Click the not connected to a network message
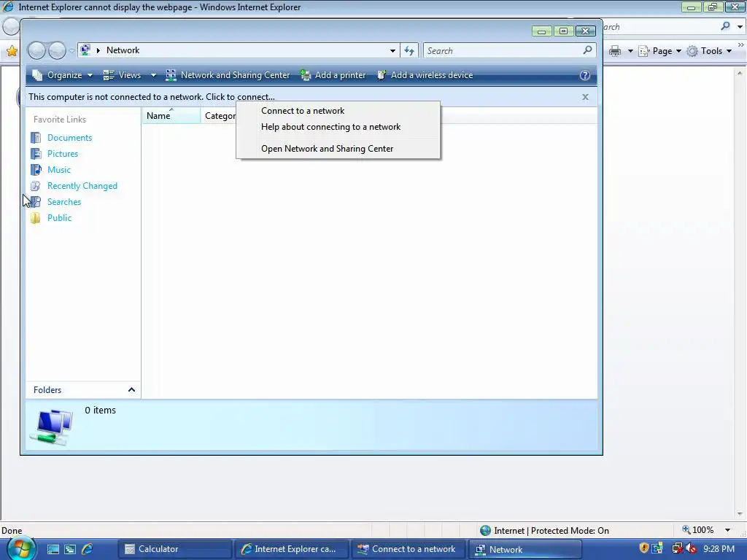 coord(152,97)
